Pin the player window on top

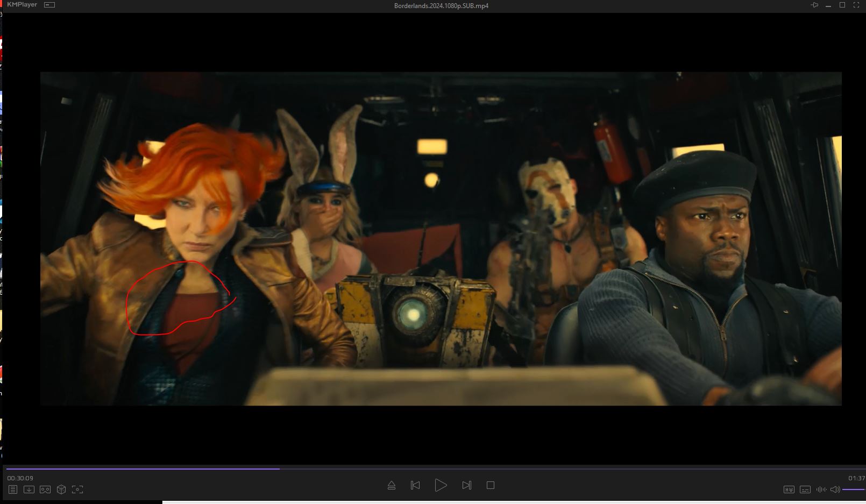pyautogui.click(x=814, y=5)
